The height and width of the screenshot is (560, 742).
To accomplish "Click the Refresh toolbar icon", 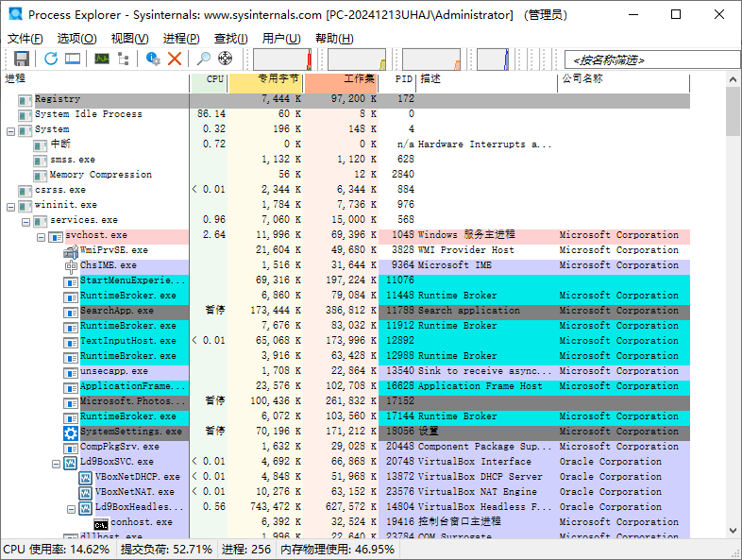I will click(51, 59).
